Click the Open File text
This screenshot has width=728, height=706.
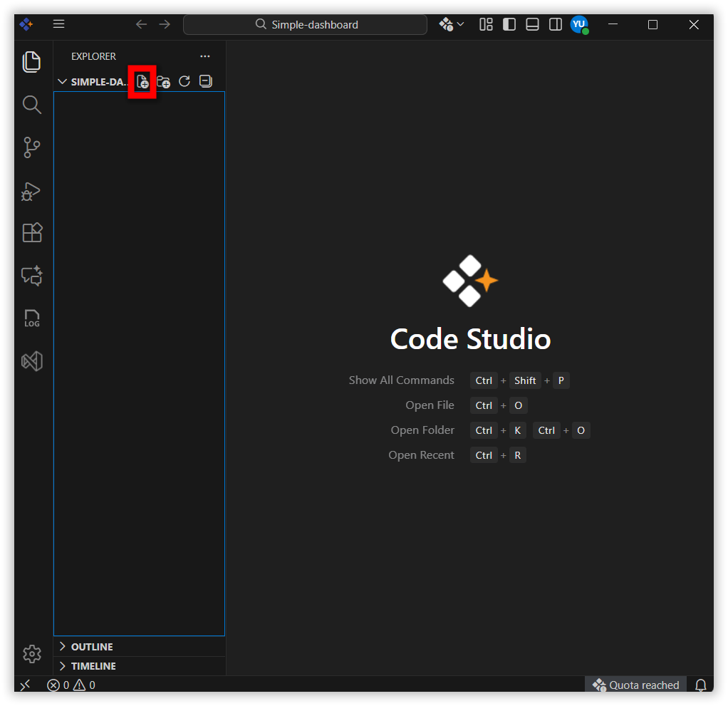430,405
